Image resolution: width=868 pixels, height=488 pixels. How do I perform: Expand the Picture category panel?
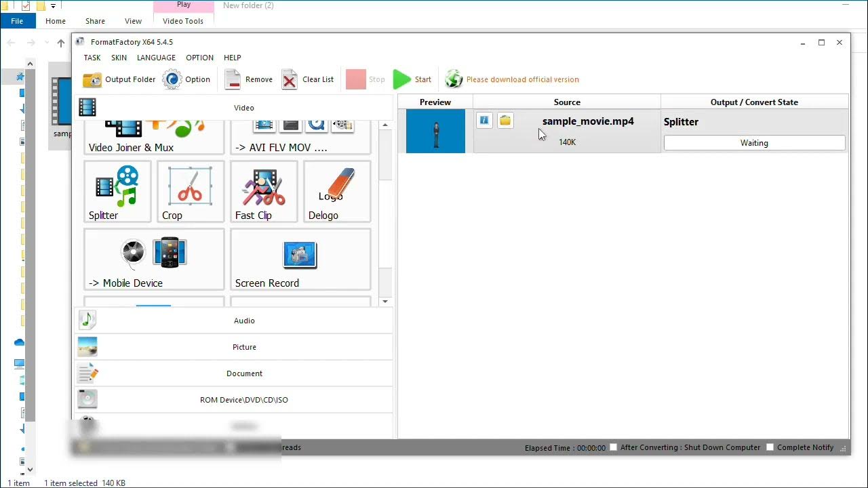pos(234,347)
